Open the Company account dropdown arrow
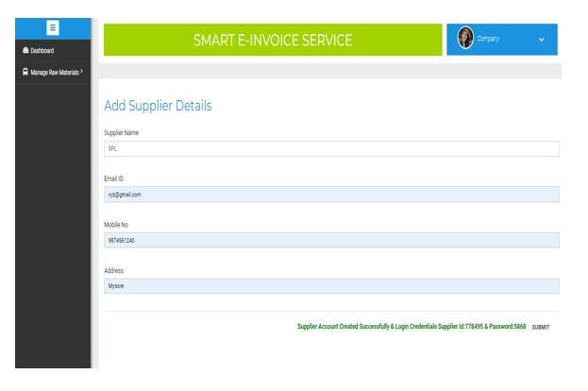588x391 pixels. click(x=541, y=40)
